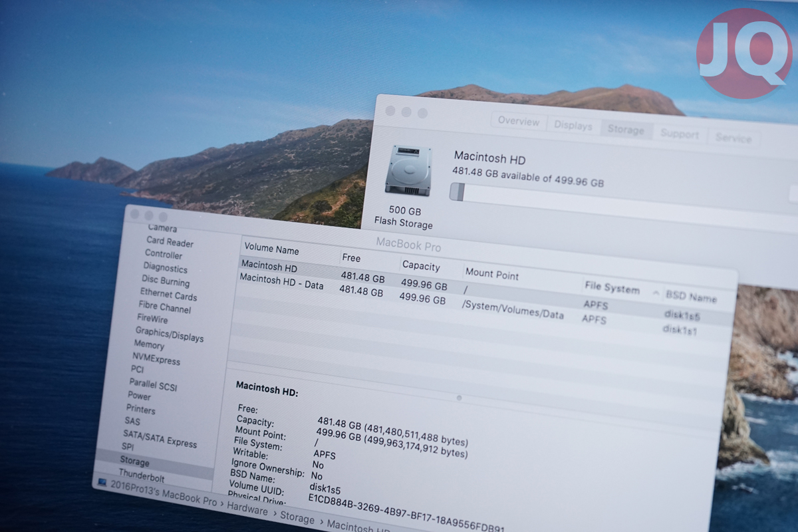
Task: Open the Overview tab in About This Mac
Action: point(519,122)
